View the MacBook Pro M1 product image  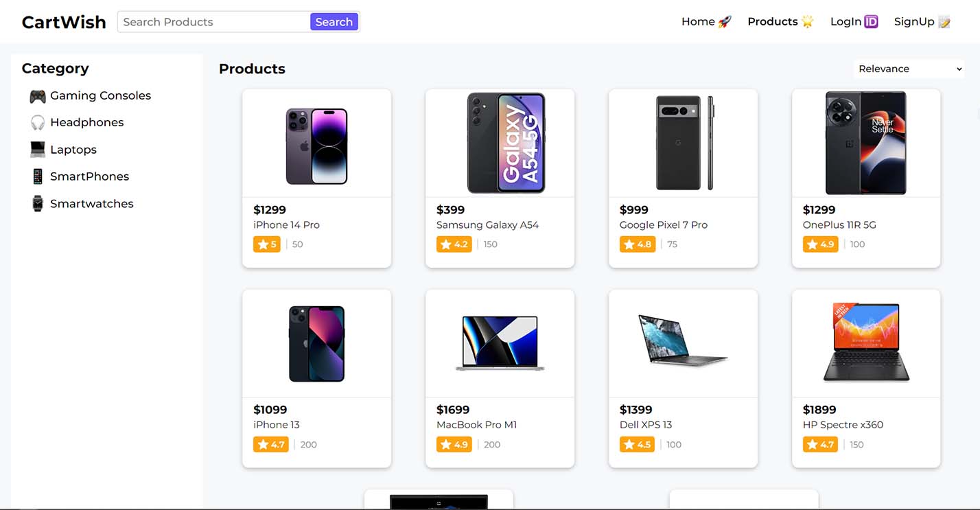500,343
